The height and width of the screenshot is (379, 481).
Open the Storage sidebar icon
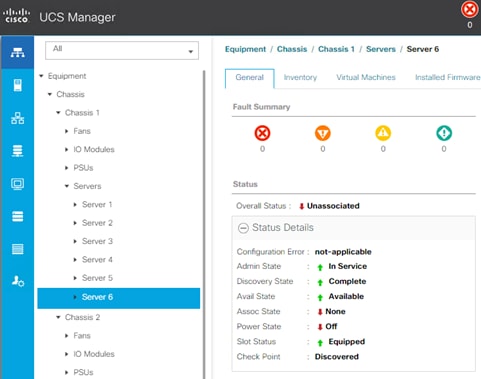17,216
